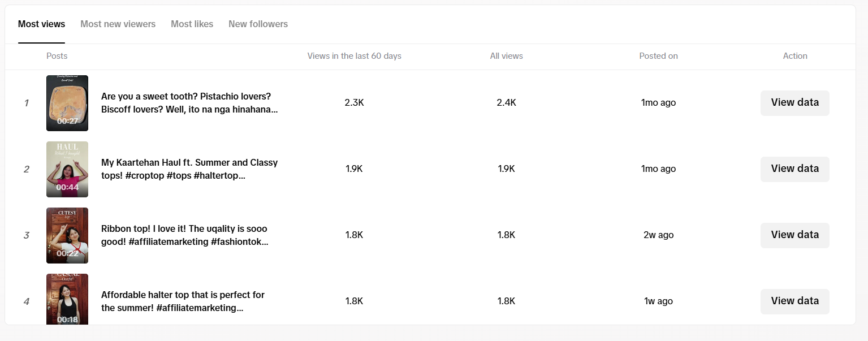Viewport: 868px width, 341px height.
Task: Switch to the Most new viewers tab
Action: (118, 24)
